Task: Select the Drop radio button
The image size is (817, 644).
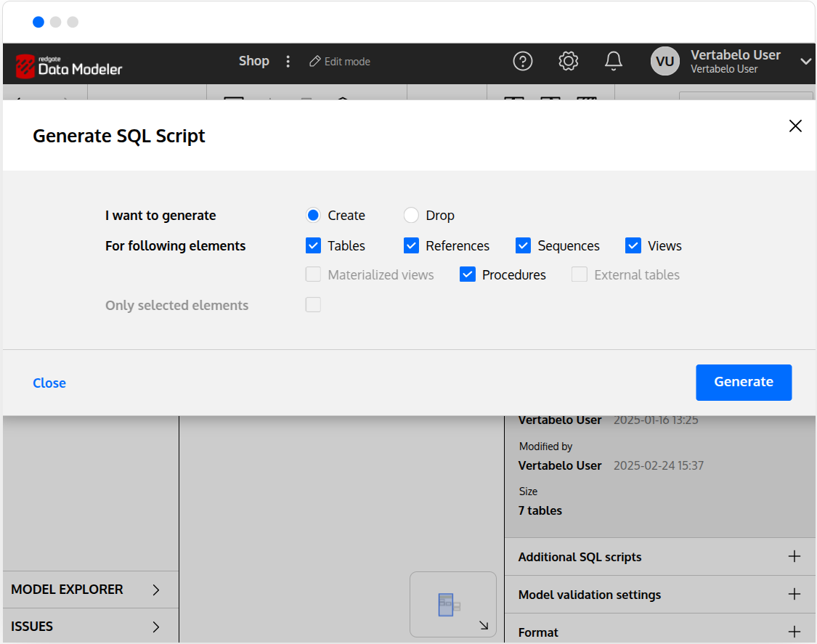Action: [x=410, y=215]
